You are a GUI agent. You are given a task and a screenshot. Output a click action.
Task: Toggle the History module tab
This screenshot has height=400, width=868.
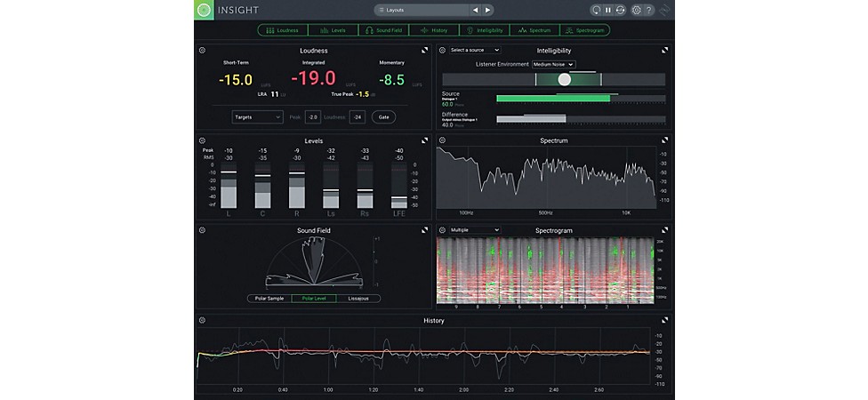click(434, 30)
